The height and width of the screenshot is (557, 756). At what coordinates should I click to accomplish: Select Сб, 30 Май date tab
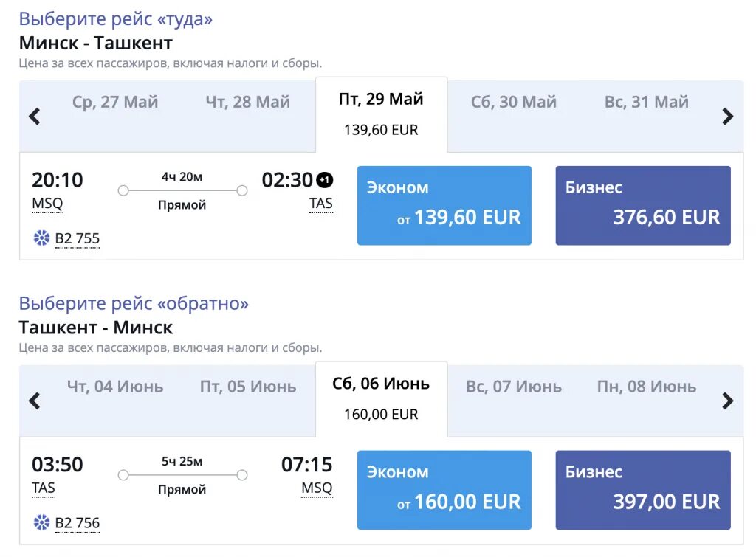pos(513,103)
